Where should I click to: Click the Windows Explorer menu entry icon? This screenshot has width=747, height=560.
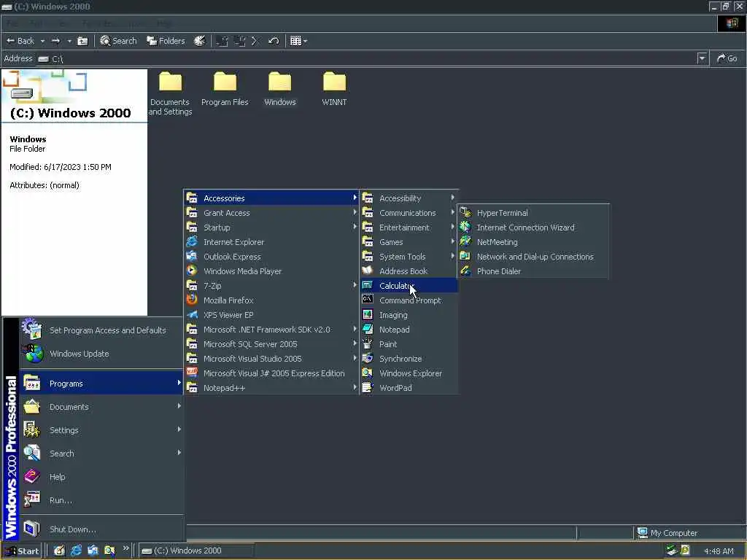368,373
